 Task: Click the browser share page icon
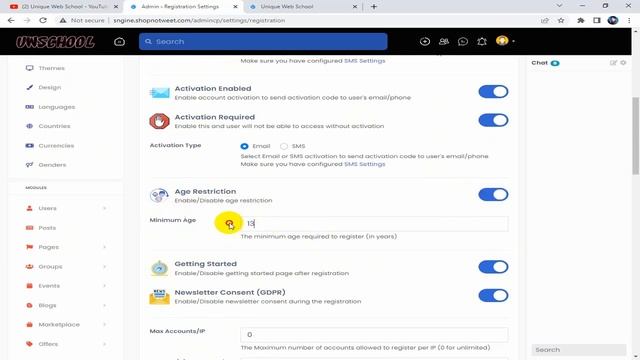pyautogui.click(x=544, y=20)
